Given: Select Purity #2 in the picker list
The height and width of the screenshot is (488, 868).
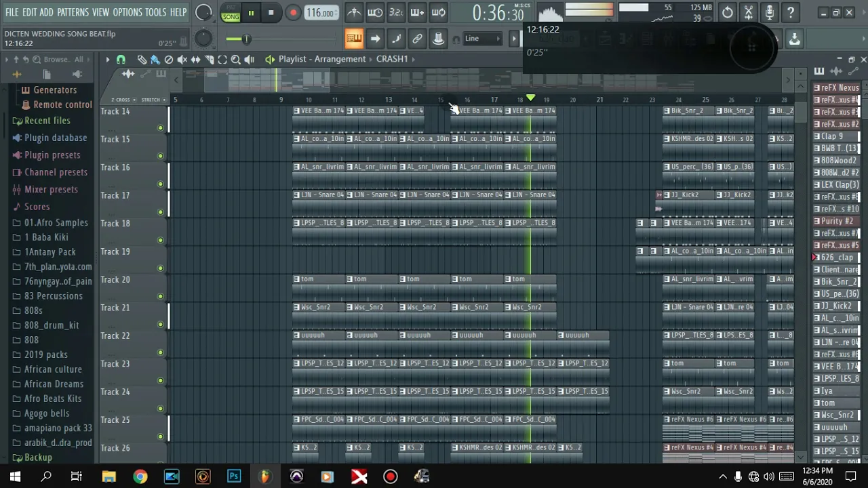Looking at the screenshot, I should [x=836, y=221].
